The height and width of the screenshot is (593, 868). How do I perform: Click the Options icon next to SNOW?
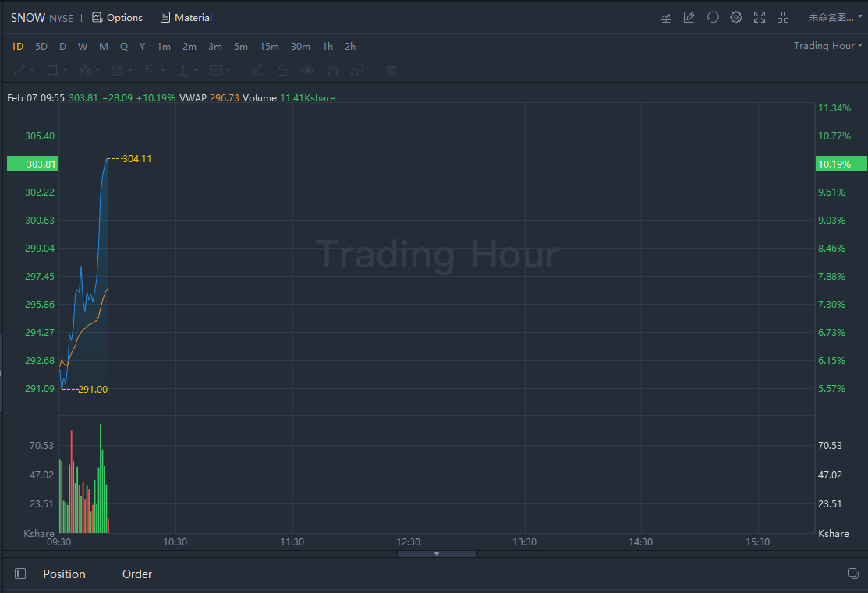point(97,18)
